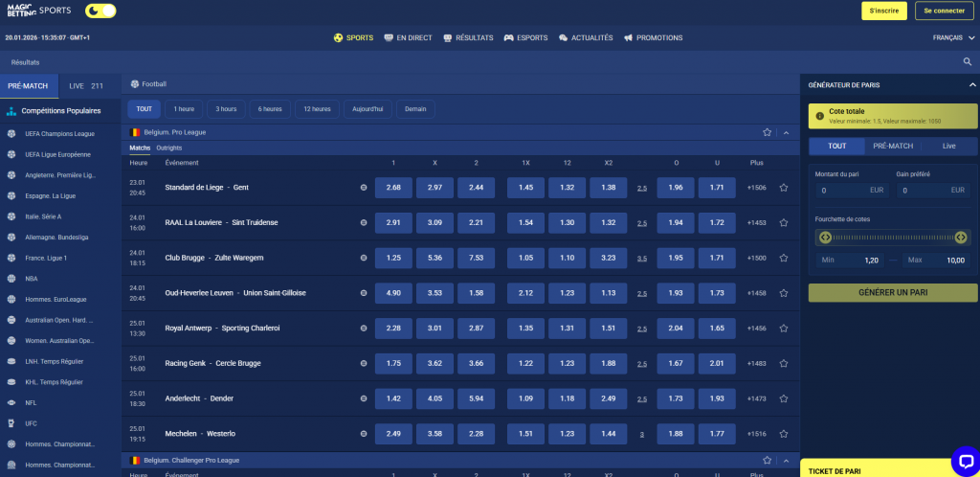This screenshot has height=477, width=980.
Task: Open the PROMOTIONS menu item
Action: tap(653, 37)
